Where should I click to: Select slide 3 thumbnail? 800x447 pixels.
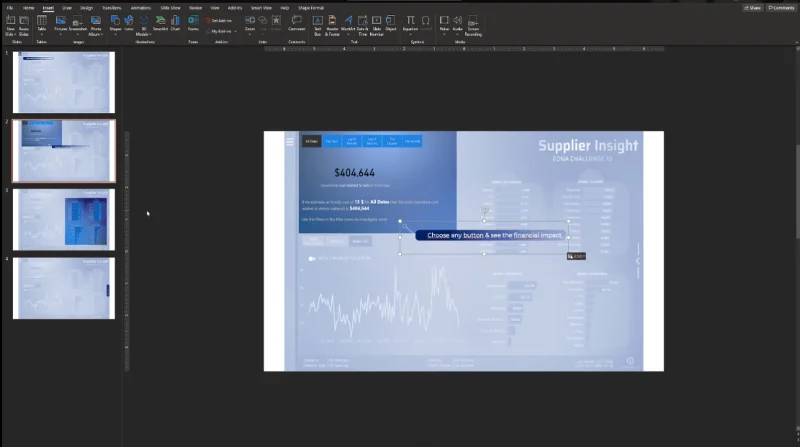(x=64, y=220)
